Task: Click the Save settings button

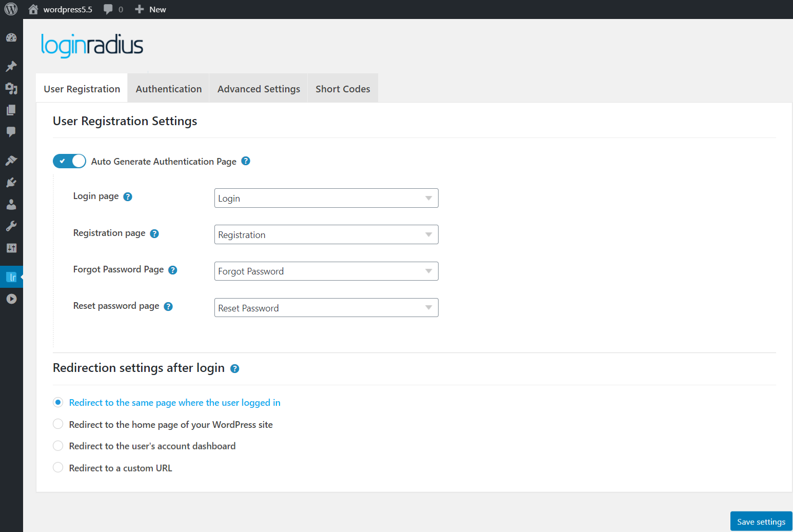Action: point(761,521)
